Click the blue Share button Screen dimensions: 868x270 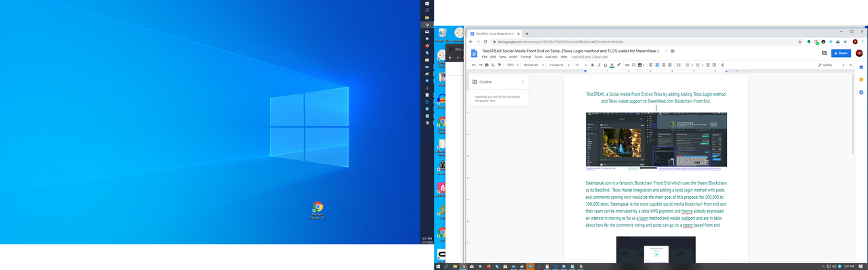(841, 53)
